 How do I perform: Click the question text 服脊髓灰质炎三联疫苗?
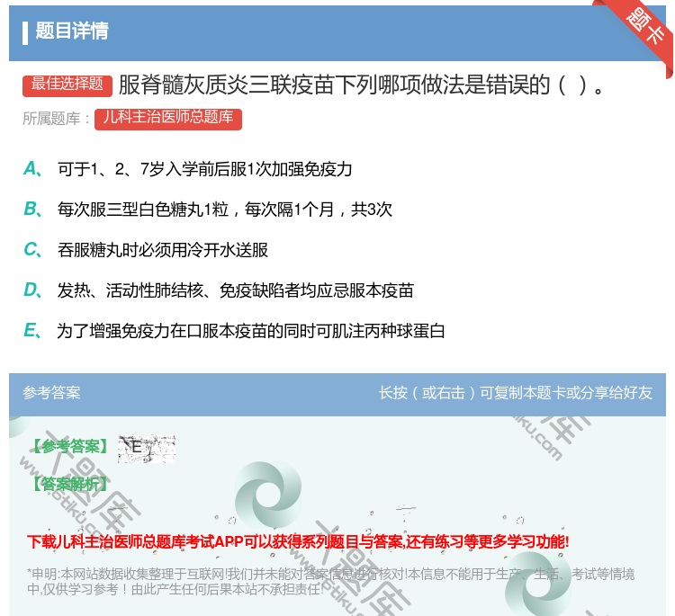(x=362, y=85)
